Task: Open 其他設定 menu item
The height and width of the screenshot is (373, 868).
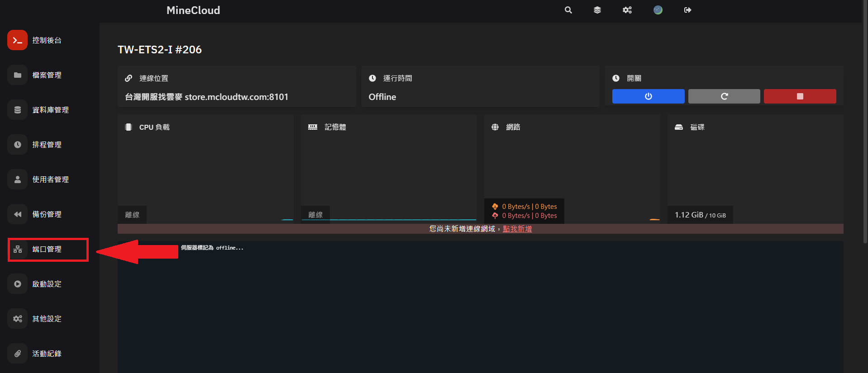Action: (x=47, y=319)
